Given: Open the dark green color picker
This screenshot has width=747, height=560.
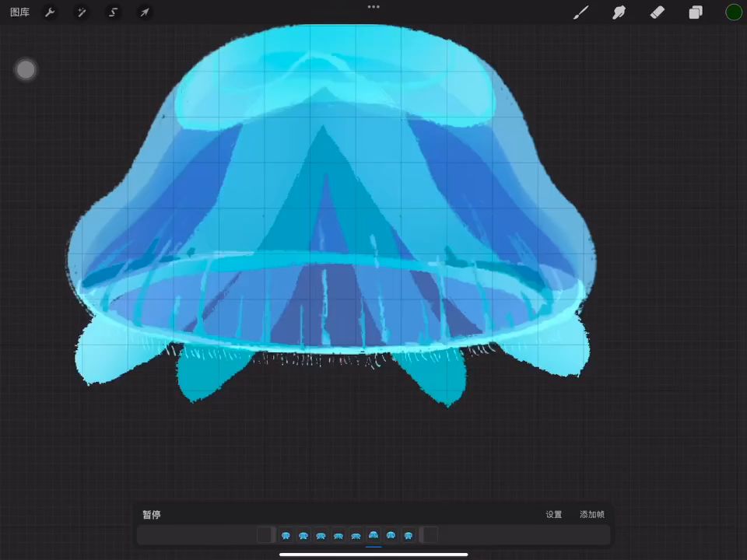Looking at the screenshot, I should click(733, 12).
